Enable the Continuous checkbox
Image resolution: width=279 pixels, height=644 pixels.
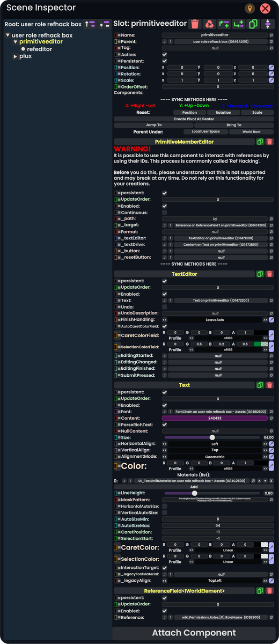165,213
